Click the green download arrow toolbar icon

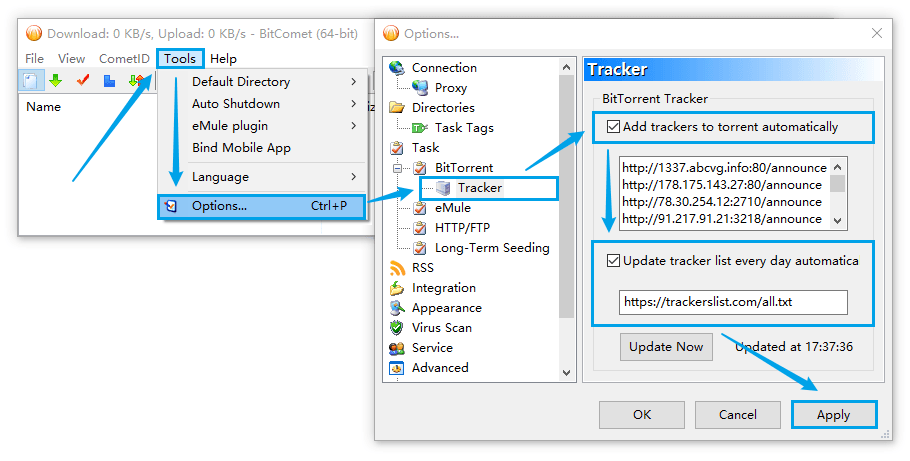pos(56,80)
